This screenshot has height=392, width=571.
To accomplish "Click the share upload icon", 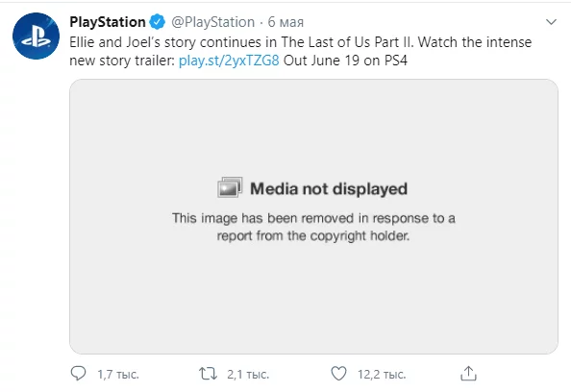I will pyautogui.click(x=468, y=374).
